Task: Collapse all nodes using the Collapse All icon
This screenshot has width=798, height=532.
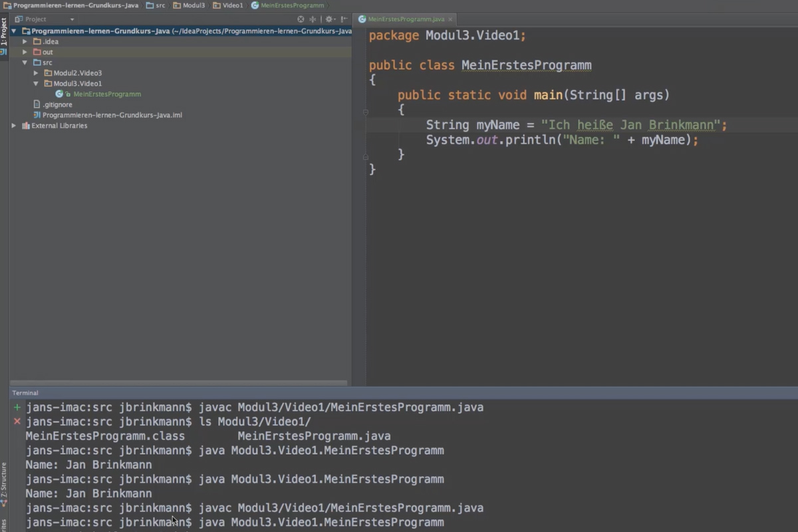Action: click(x=313, y=19)
